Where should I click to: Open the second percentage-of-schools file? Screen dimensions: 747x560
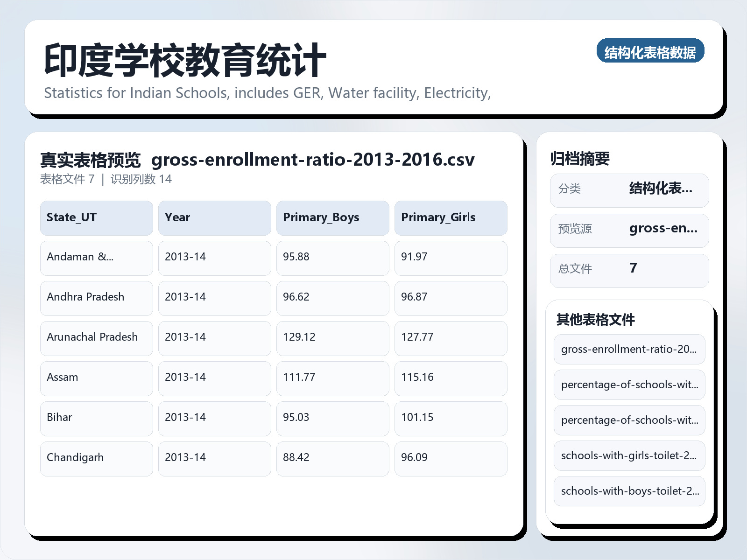click(629, 420)
